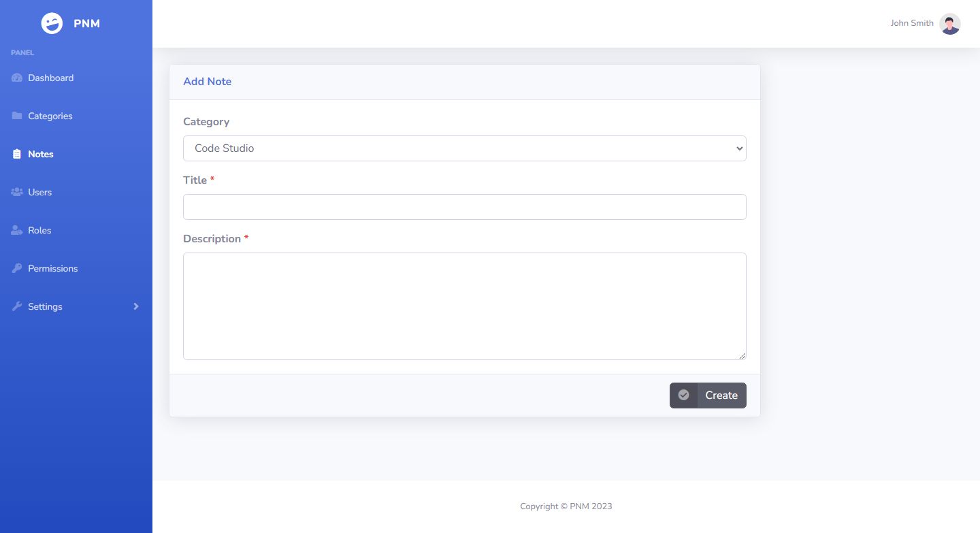The width and height of the screenshot is (980, 533).
Task: Navigate to the Users page
Action: (x=39, y=193)
